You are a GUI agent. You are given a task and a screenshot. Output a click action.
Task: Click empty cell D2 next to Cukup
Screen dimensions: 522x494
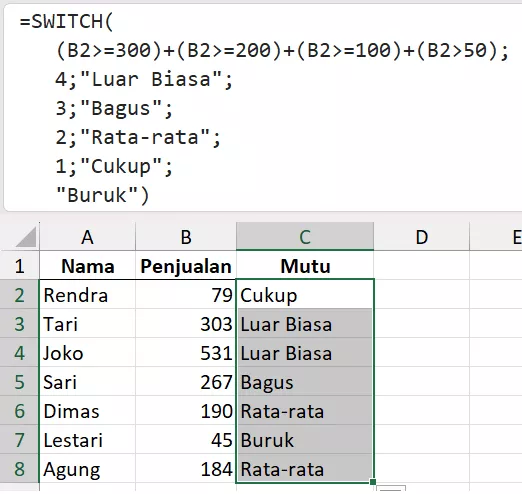(421, 295)
